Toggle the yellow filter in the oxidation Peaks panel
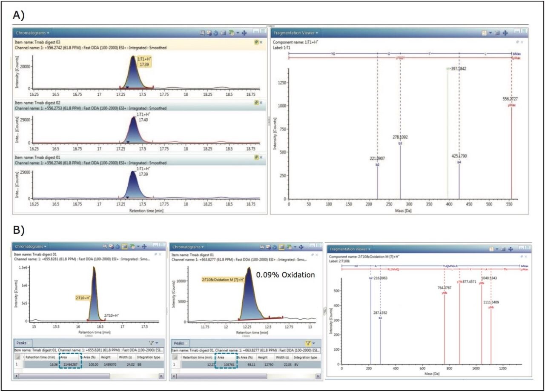545x392 pixels. [x=307, y=343]
